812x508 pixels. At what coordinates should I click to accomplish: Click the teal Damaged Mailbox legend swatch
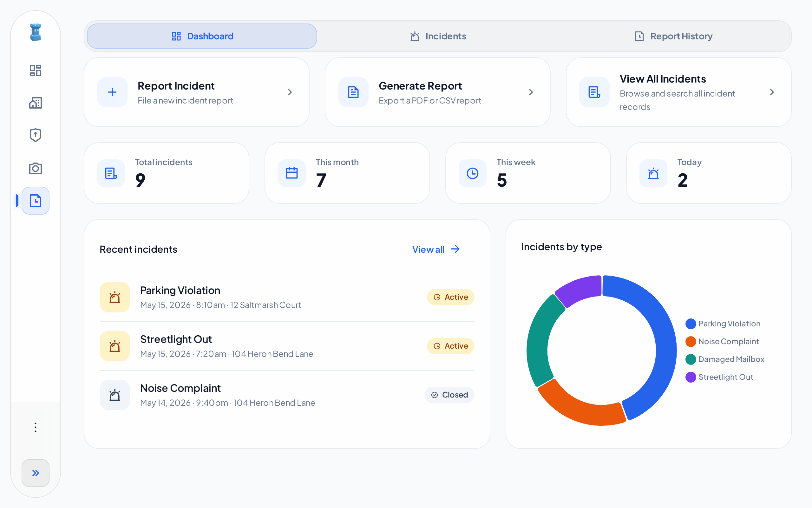point(691,359)
